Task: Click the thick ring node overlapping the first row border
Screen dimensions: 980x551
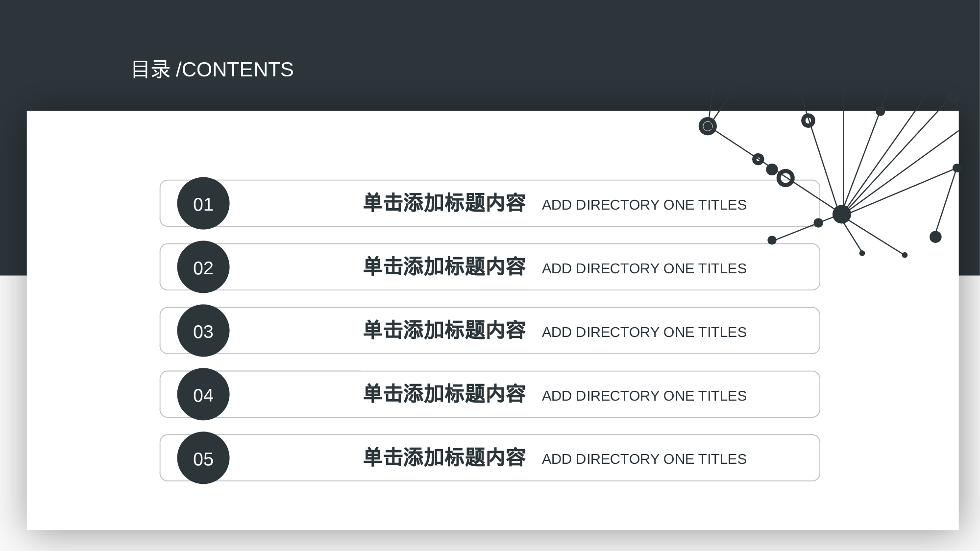Action: [x=785, y=178]
